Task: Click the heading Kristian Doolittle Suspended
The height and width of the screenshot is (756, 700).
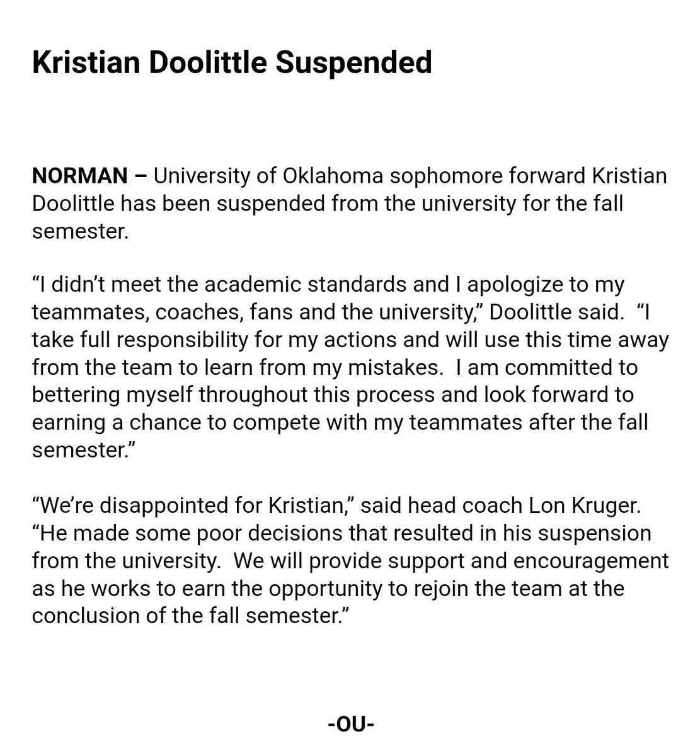Action: pos(232,63)
